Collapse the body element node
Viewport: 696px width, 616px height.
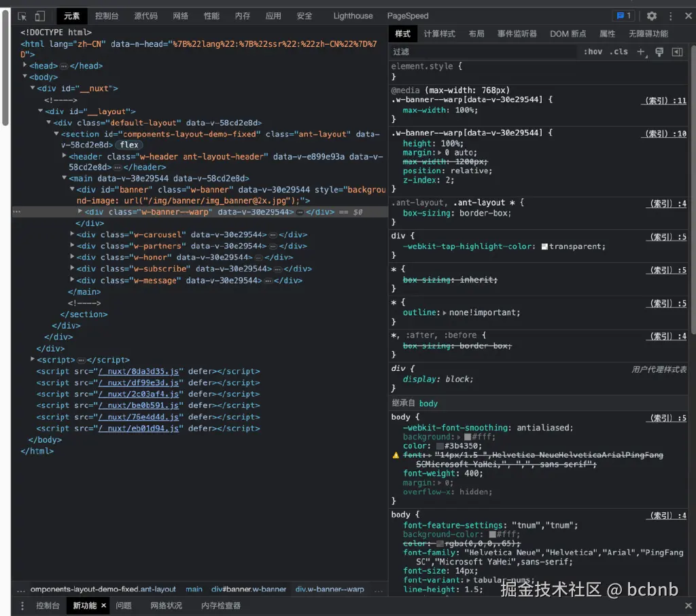(x=25, y=76)
